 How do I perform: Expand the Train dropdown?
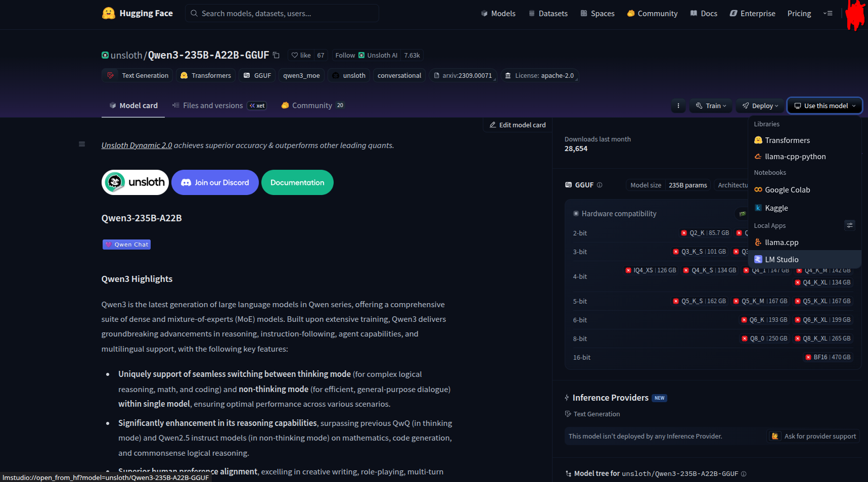tap(711, 106)
